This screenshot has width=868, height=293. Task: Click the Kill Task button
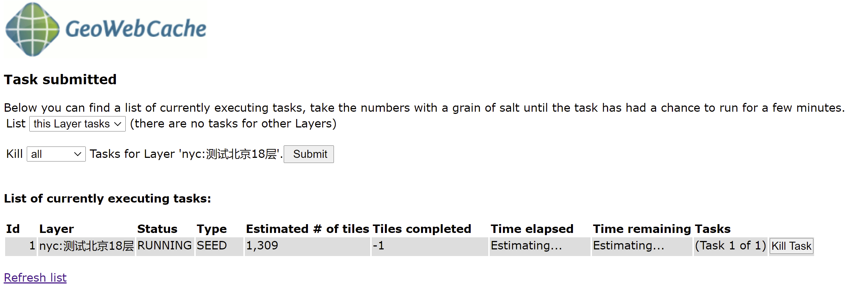click(x=791, y=246)
